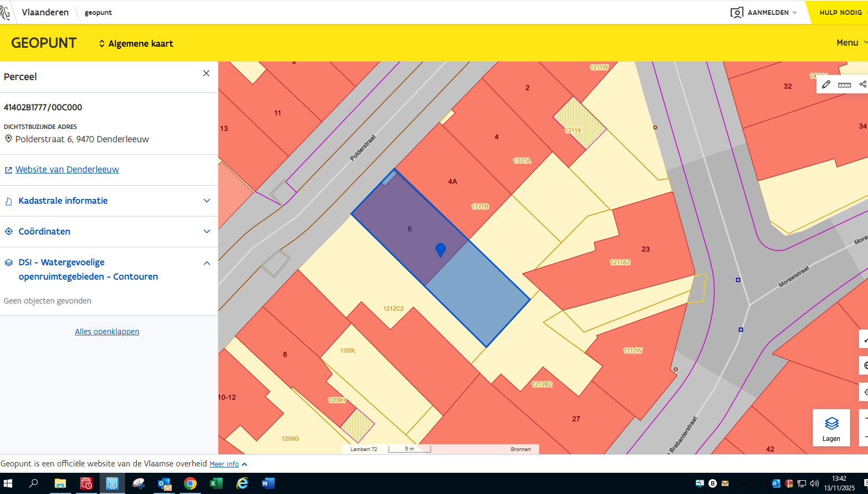
Task: Click the Flanders lion logo
Action: pos(5,12)
